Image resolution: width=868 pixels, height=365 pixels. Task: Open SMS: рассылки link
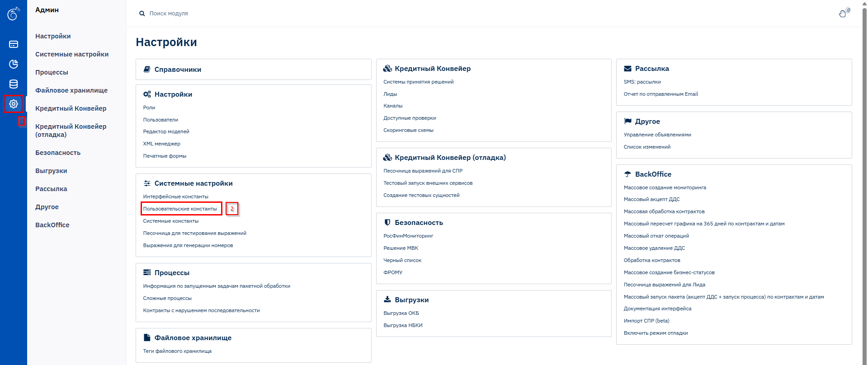[642, 82]
